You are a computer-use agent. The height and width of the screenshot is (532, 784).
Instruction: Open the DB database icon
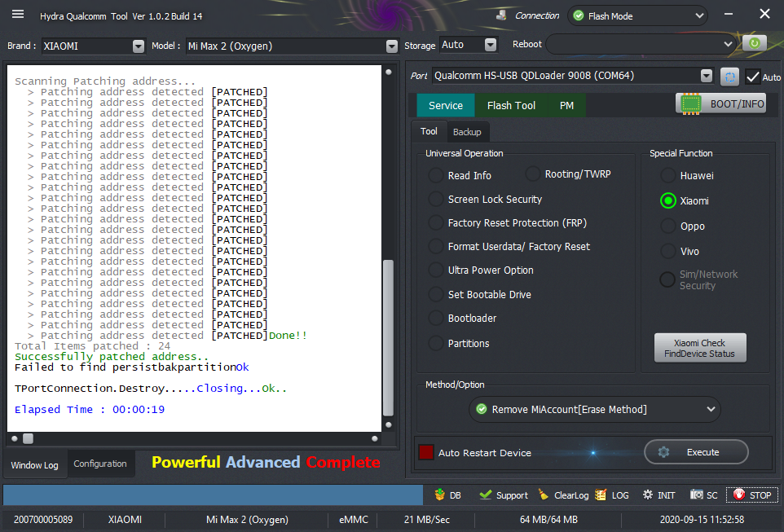pos(439,495)
